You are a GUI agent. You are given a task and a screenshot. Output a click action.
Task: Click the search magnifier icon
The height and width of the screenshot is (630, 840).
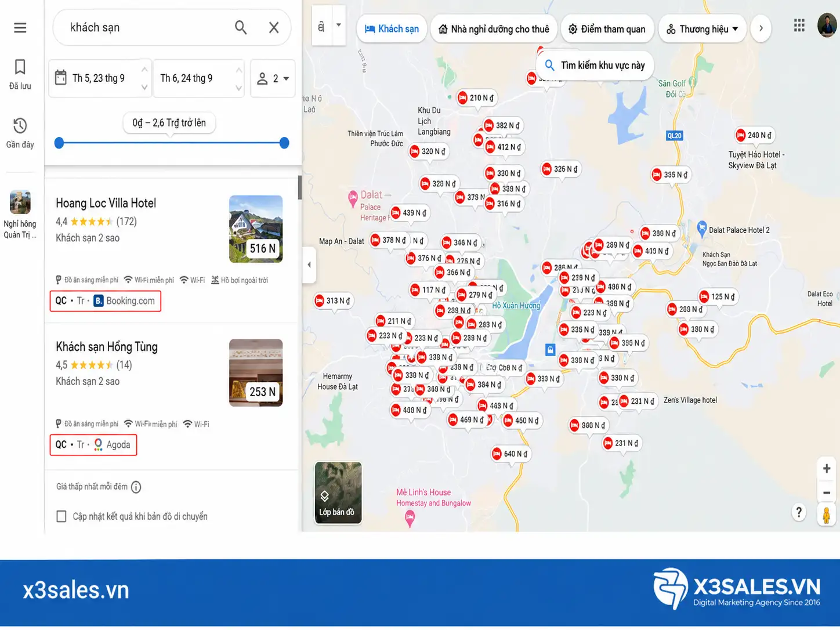[x=241, y=27]
